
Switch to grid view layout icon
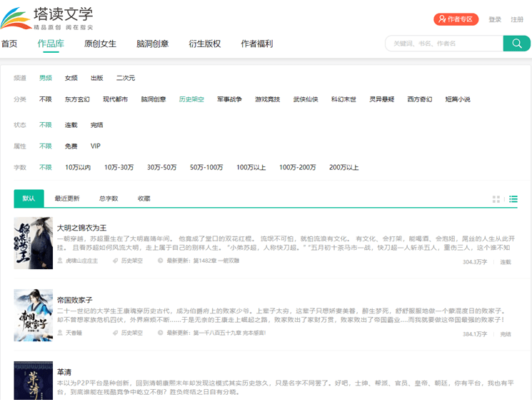[496, 199]
